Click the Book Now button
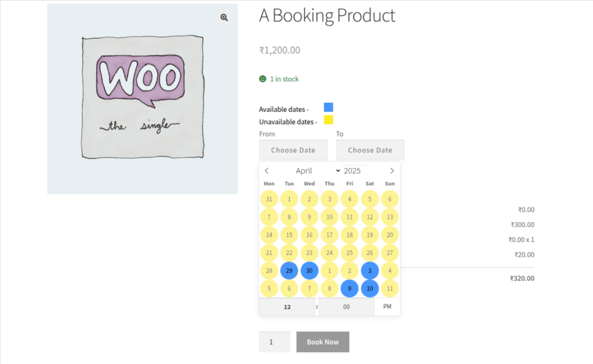593x364 pixels. click(x=323, y=342)
